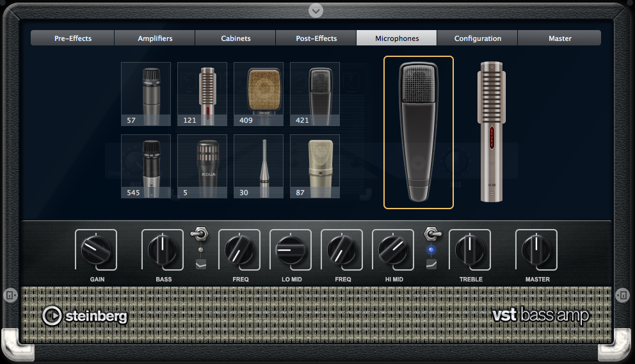Click the low-mid FREQ knob
Screen dimensions: 635x364
tap(239, 250)
